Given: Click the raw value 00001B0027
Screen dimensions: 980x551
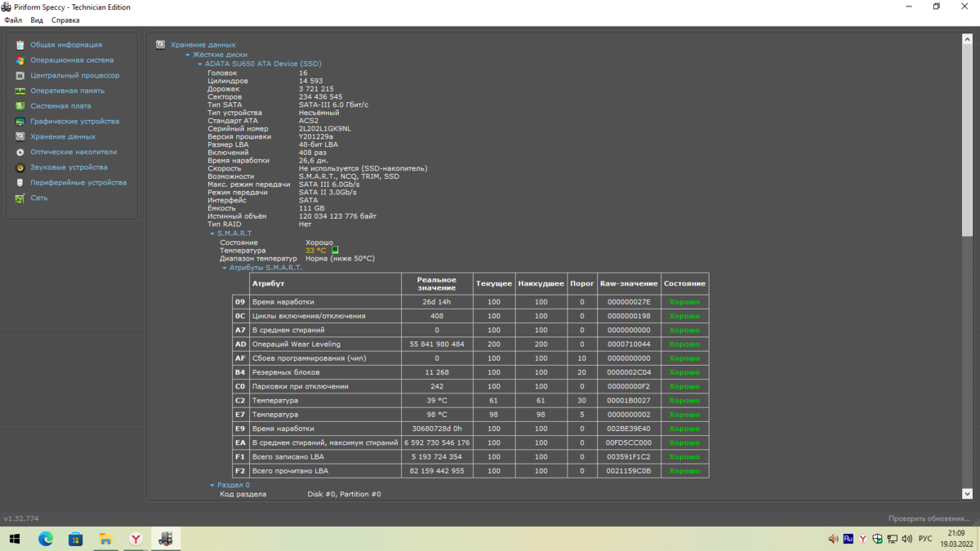Looking at the screenshot, I should (x=629, y=401).
